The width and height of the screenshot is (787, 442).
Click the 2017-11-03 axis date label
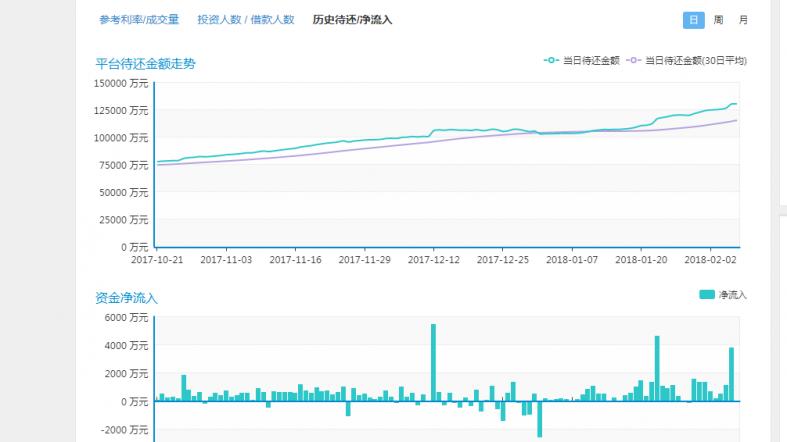coord(226,259)
